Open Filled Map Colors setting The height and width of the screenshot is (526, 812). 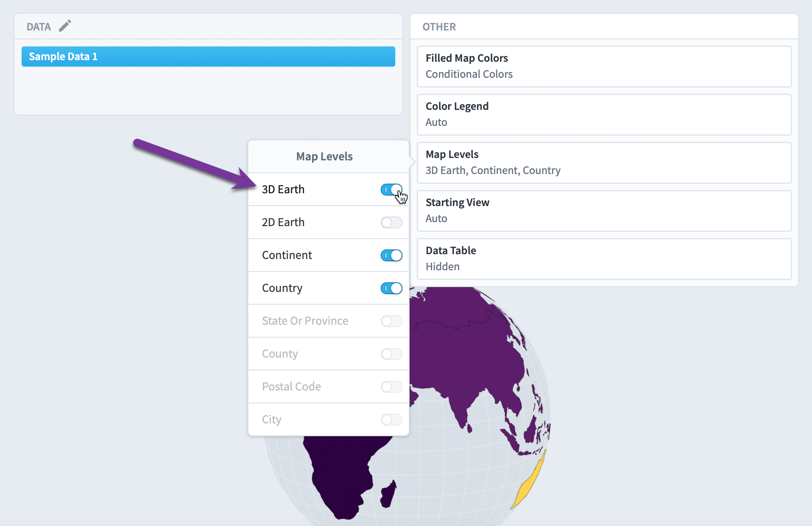(x=604, y=67)
